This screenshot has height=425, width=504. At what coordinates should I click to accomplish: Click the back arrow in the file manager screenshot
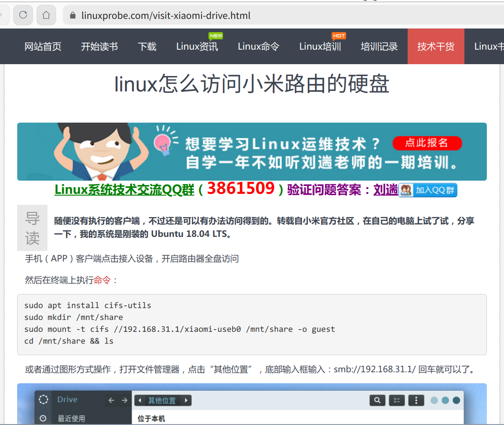(x=111, y=400)
